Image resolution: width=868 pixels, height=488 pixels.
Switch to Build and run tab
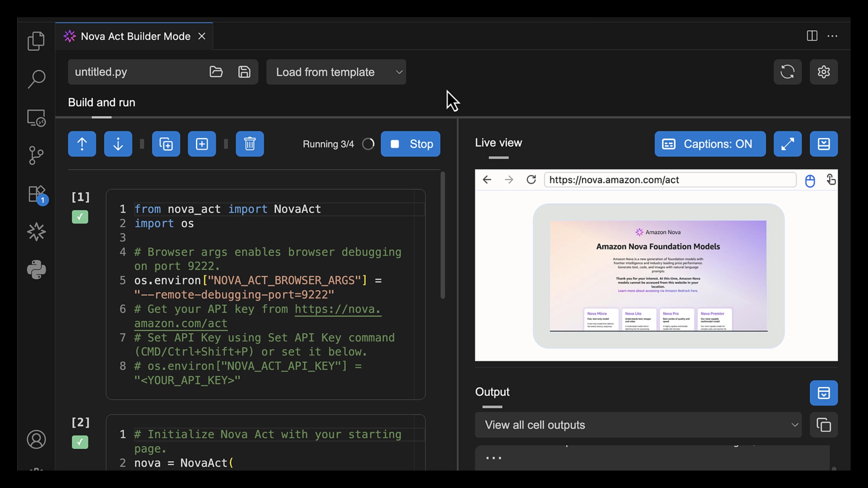point(101,103)
